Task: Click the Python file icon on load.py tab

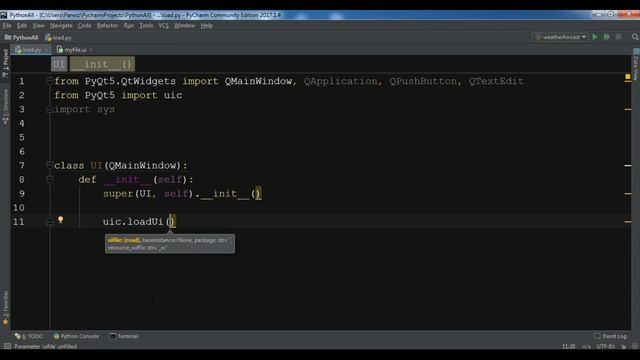Action: (18, 50)
